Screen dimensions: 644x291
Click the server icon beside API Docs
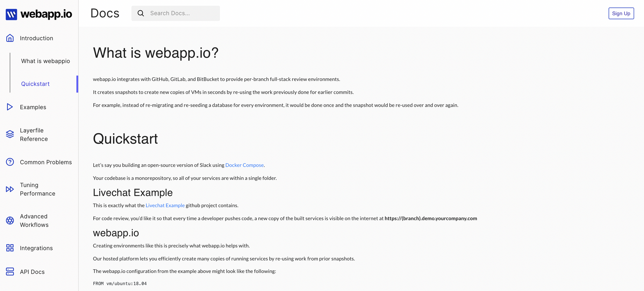[x=10, y=272]
